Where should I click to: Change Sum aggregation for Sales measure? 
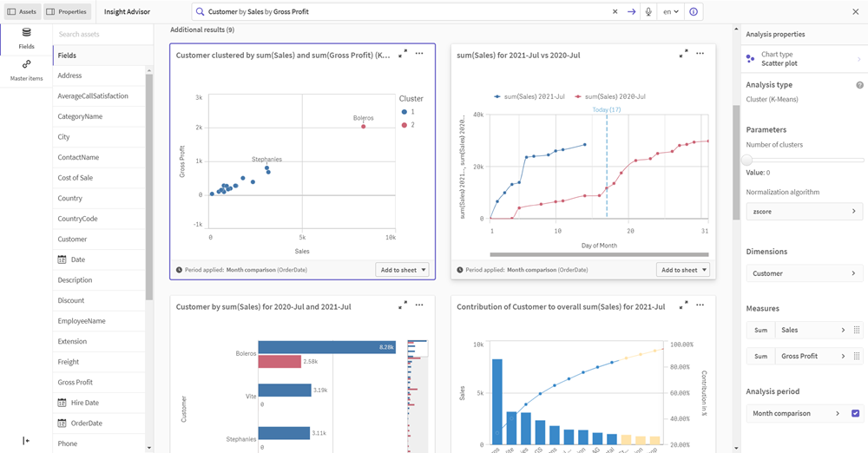coord(760,330)
